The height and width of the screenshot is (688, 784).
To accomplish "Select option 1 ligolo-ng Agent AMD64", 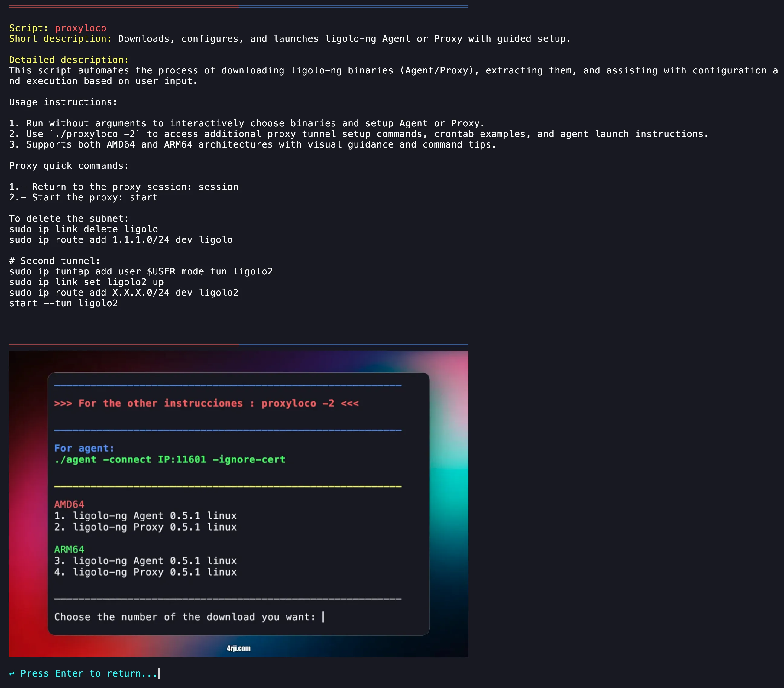I will pos(145,516).
